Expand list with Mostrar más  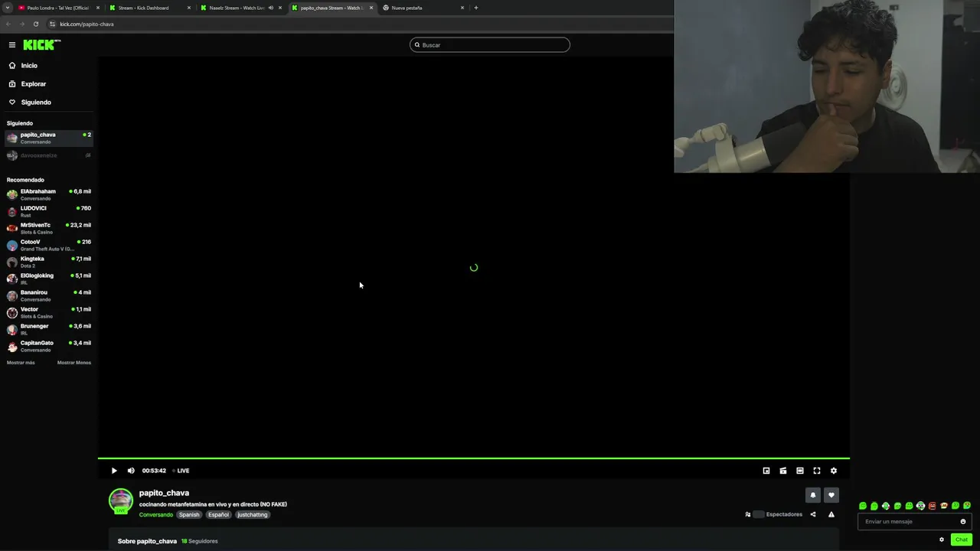pyautogui.click(x=21, y=363)
